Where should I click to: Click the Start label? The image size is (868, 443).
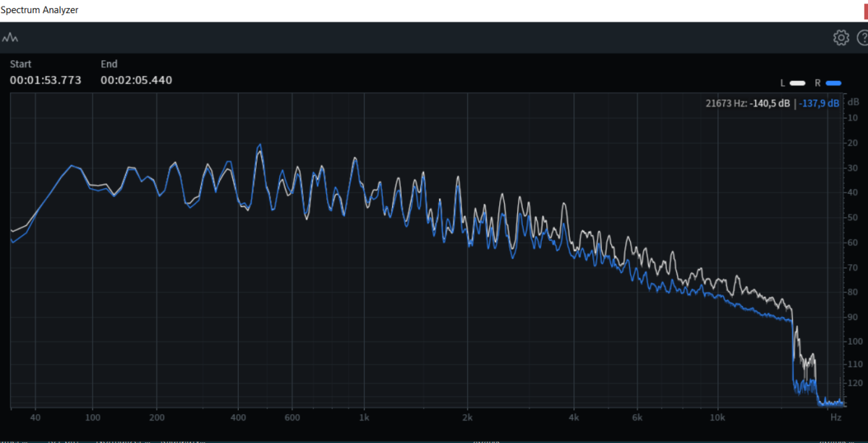(x=20, y=64)
